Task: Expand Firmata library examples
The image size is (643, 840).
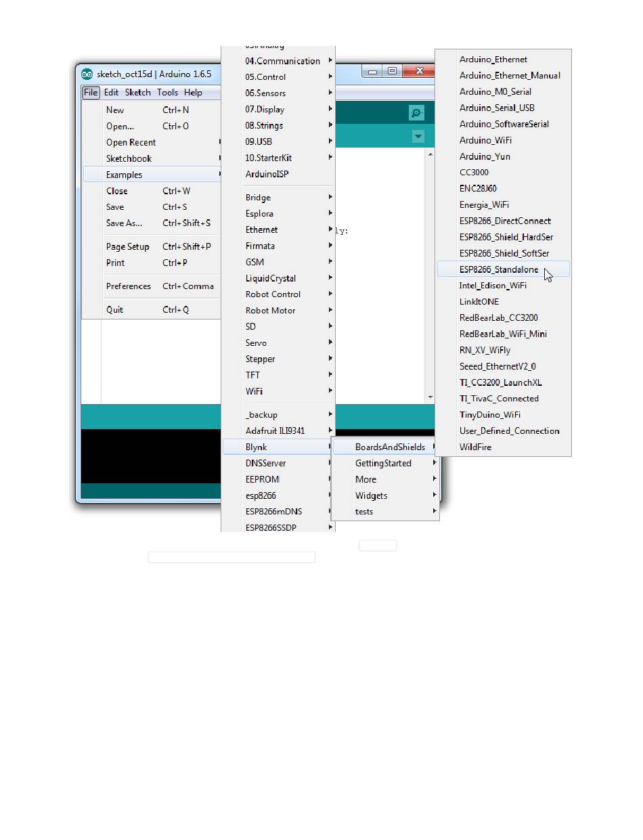Action: tap(279, 246)
